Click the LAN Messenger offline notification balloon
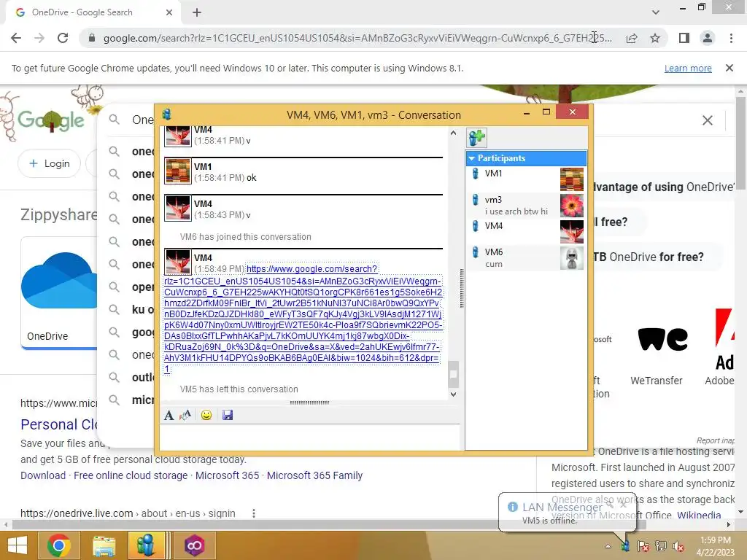 pos(567,513)
